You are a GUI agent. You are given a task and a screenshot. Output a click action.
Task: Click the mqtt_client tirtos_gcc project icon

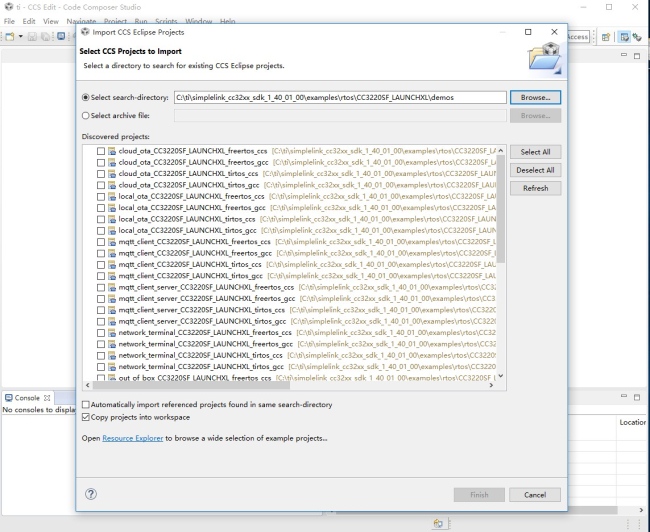(112, 275)
